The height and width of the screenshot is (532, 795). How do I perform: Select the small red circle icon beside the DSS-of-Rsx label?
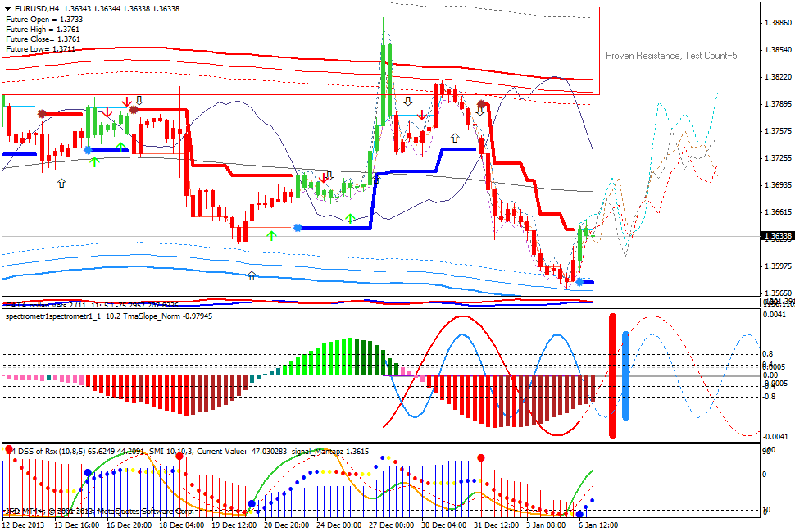click(8, 450)
